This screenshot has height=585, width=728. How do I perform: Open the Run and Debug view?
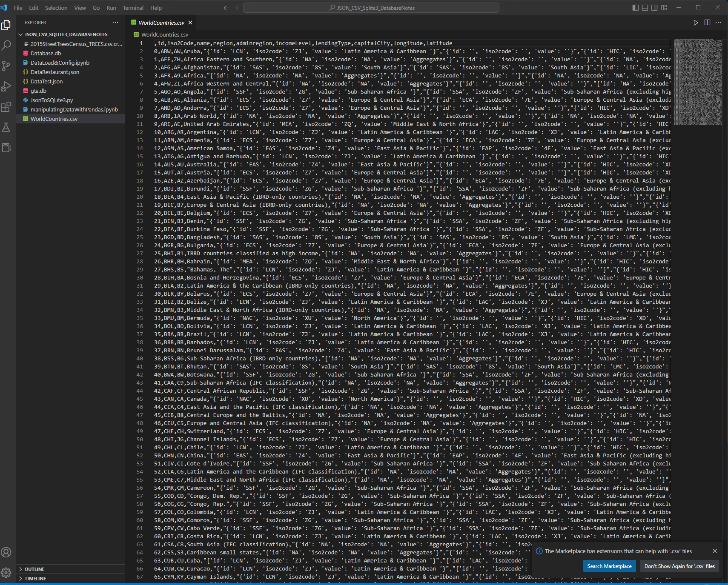pyautogui.click(x=6, y=86)
